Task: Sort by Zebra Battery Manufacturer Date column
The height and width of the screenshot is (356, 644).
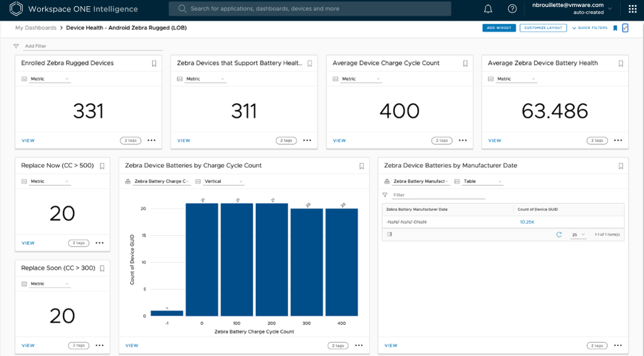Action: click(417, 209)
